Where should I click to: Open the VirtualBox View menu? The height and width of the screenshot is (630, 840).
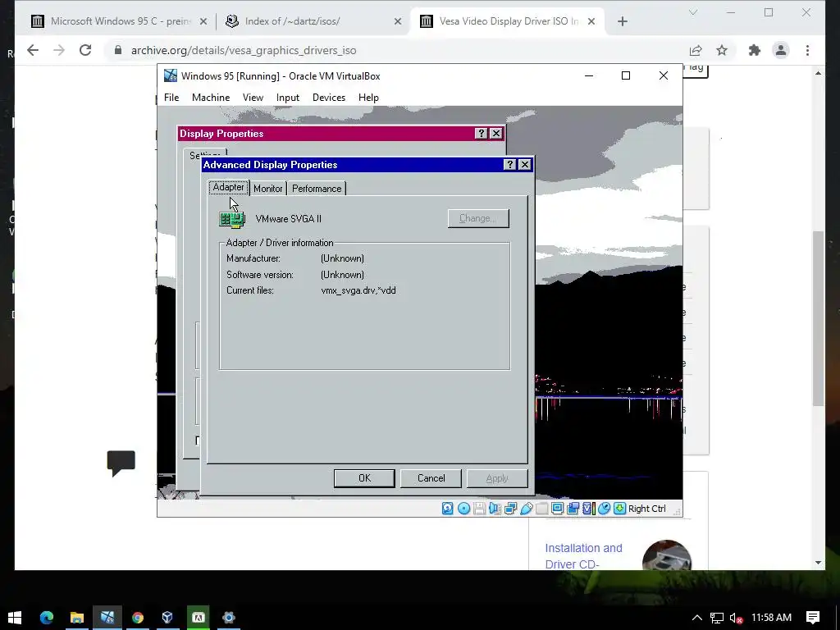tap(253, 98)
